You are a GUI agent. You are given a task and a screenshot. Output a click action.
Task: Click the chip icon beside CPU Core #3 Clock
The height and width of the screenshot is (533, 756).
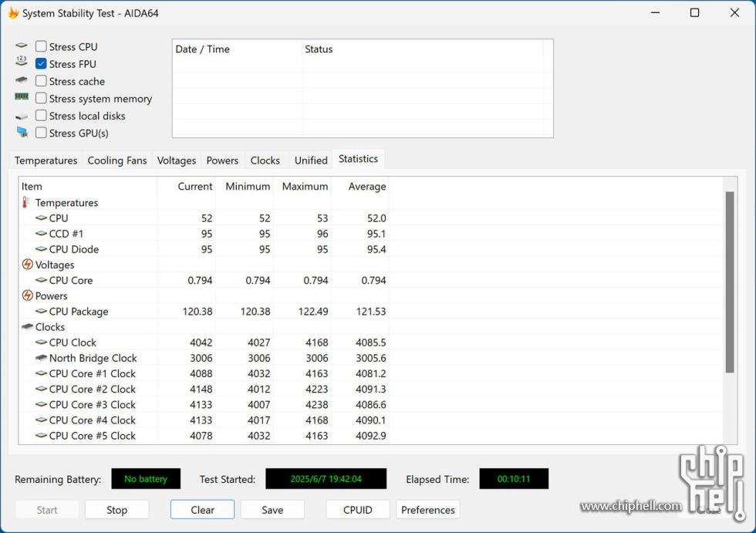tap(42, 404)
